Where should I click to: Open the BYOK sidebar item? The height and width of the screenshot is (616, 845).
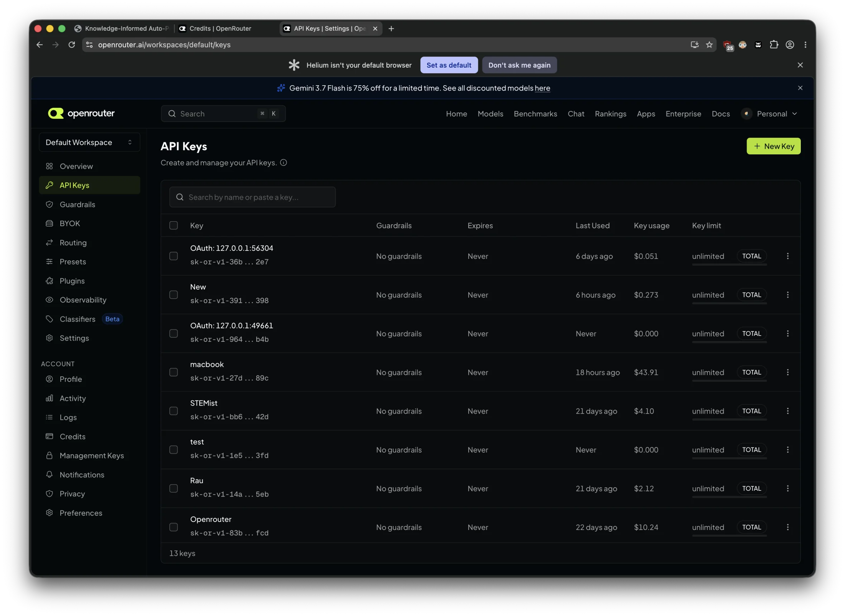pyautogui.click(x=89, y=223)
